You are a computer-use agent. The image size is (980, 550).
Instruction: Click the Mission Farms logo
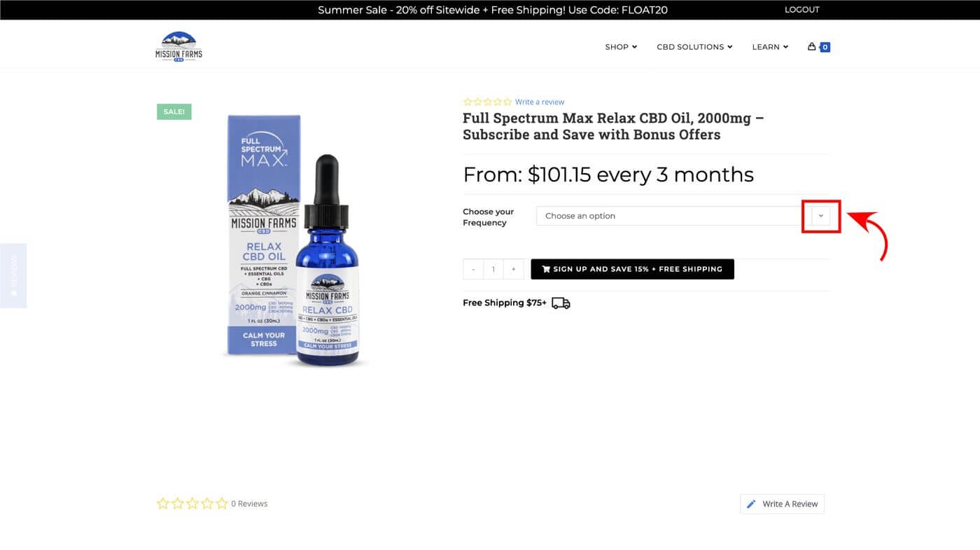[178, 46]
